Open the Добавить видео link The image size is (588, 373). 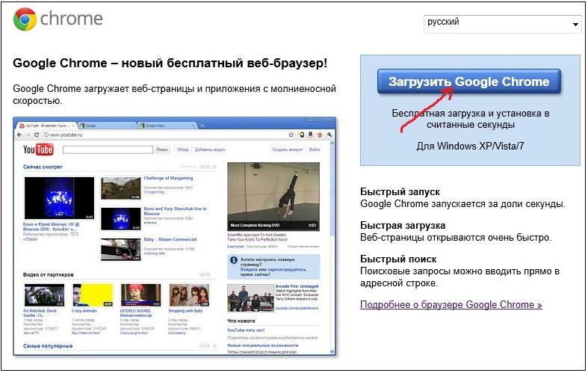pyautogui.click(x=210, y=149)
